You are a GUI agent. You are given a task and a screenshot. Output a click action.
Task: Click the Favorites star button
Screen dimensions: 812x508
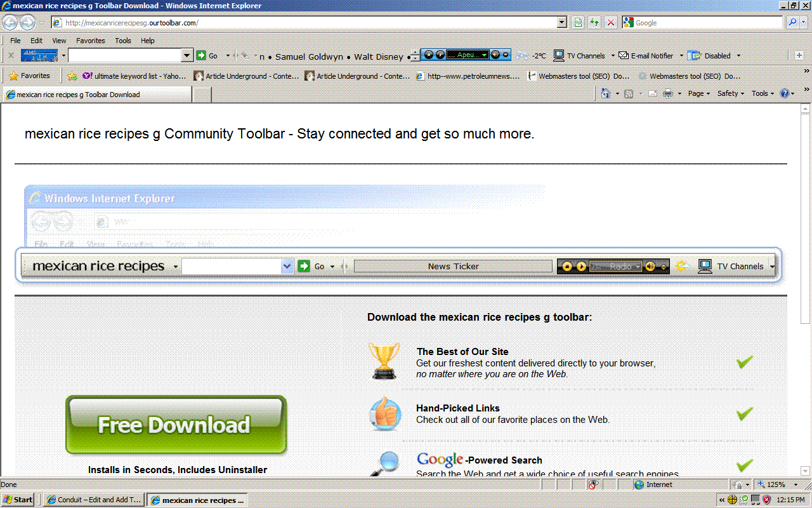point(29,76)
